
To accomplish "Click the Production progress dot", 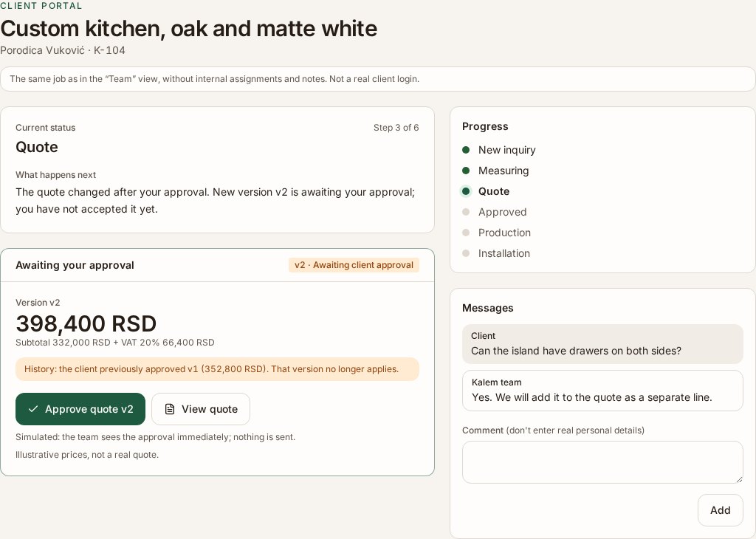I will click(x=466, y=233).
